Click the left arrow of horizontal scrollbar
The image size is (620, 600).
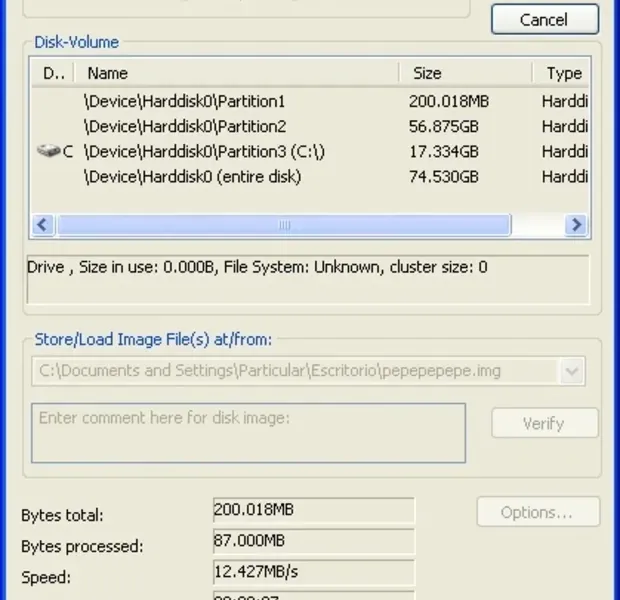click(43, 225)
